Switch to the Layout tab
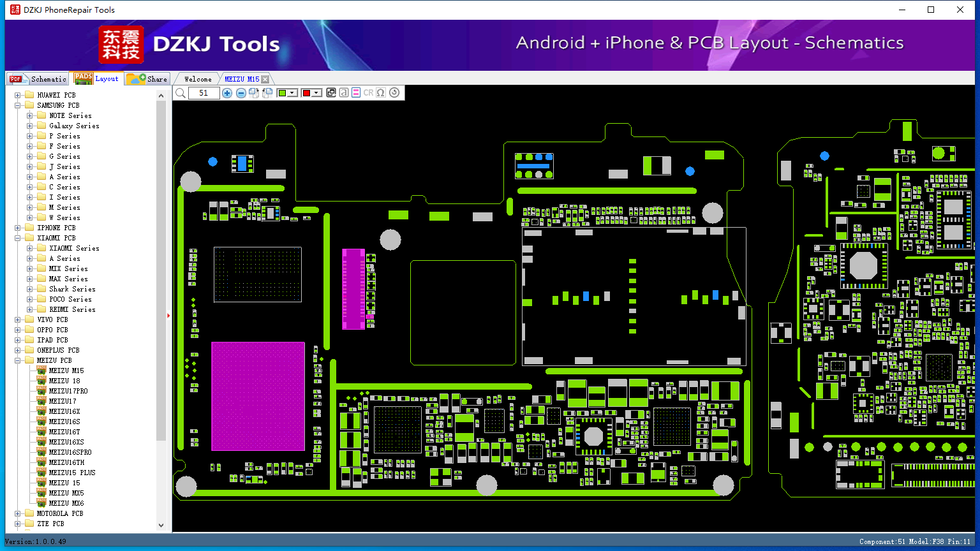 [x=96, y=78]
